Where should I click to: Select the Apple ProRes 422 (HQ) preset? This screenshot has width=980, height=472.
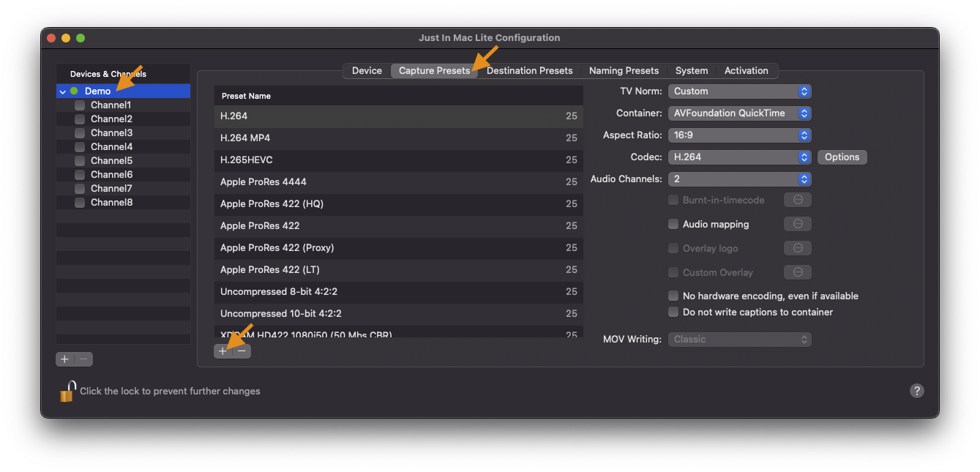[399, 204]
